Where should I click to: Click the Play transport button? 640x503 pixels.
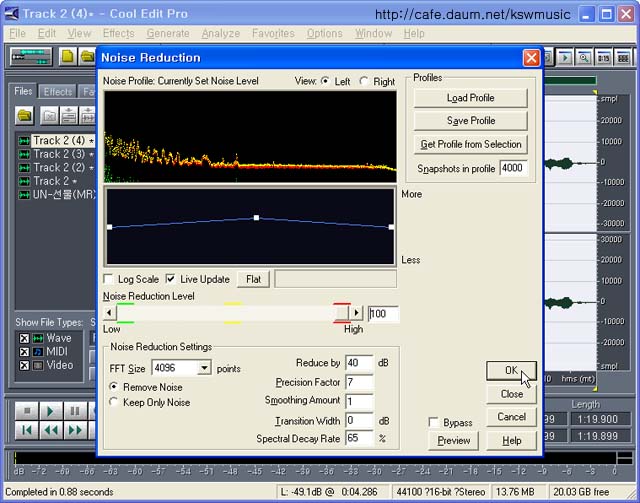[51, 411]
